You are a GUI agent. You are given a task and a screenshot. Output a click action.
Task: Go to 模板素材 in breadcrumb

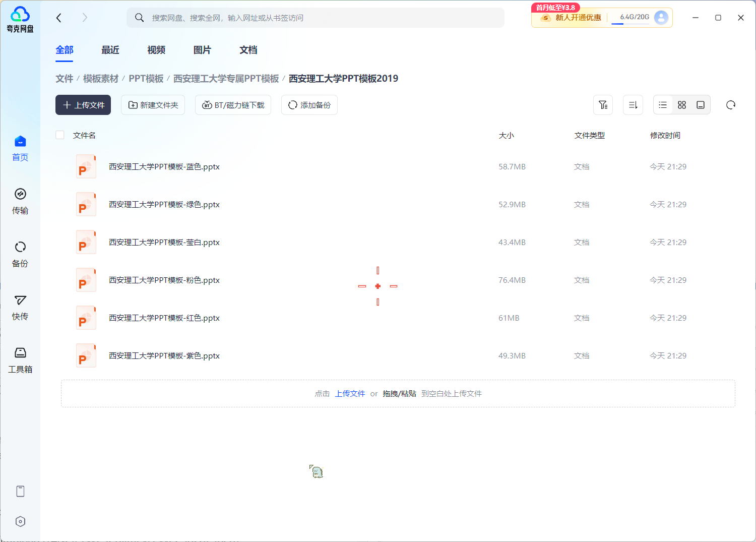click(x=101, y=79)
